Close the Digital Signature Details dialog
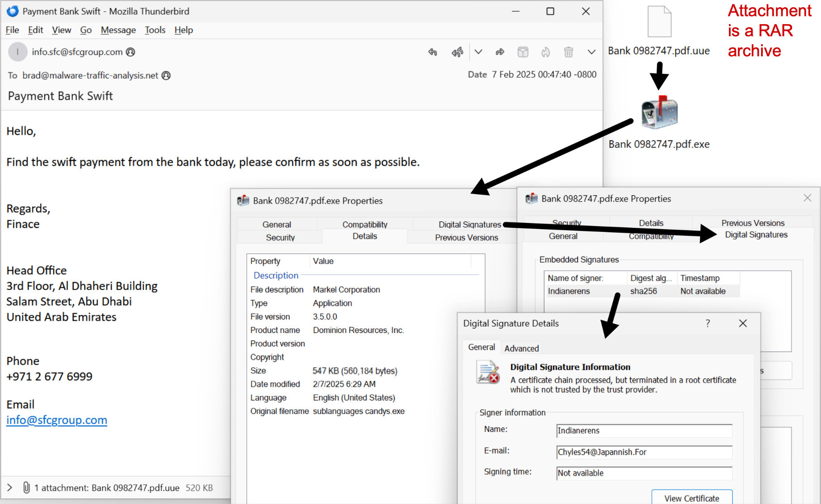821x504 pixels. (x=743, y=323)
